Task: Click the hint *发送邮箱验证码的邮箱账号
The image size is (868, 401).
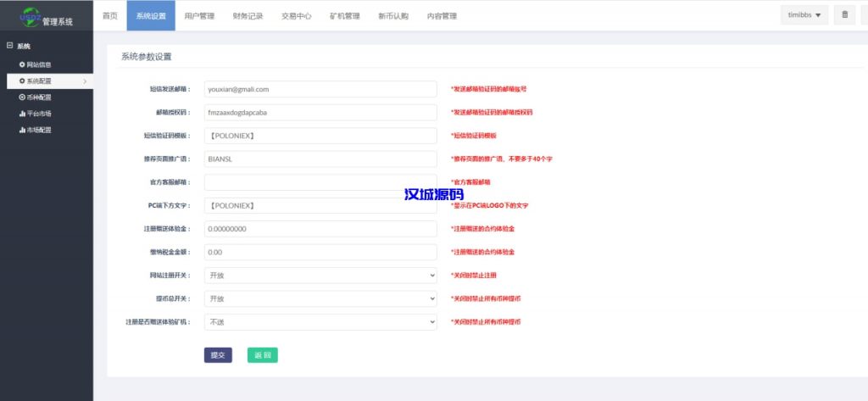Action: [x=488, y=89]
